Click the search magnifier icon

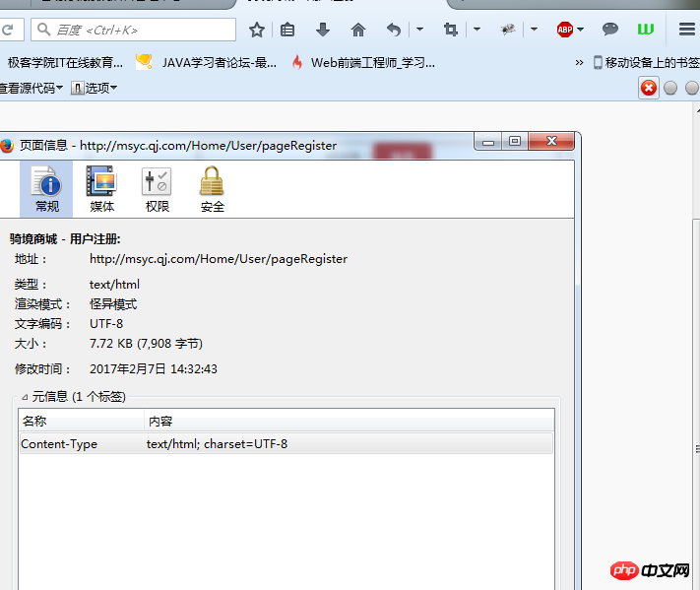tap(43, 30)
